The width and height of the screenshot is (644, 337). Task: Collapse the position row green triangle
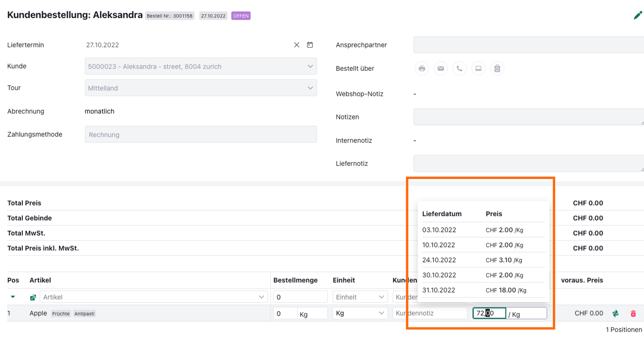tap(13, 297)
